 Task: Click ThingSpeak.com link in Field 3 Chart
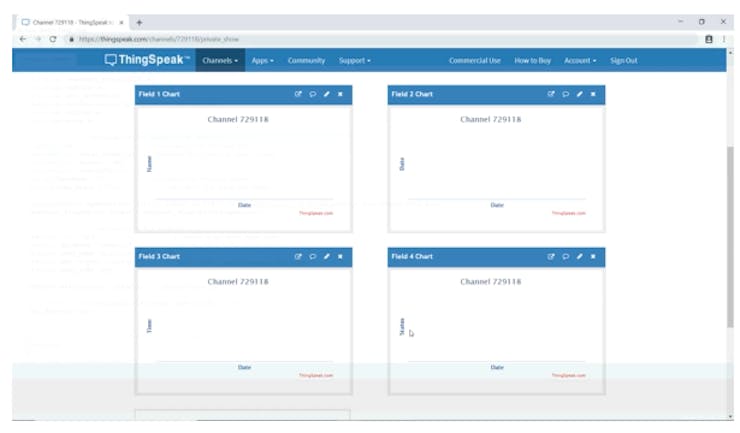point(316,375)
